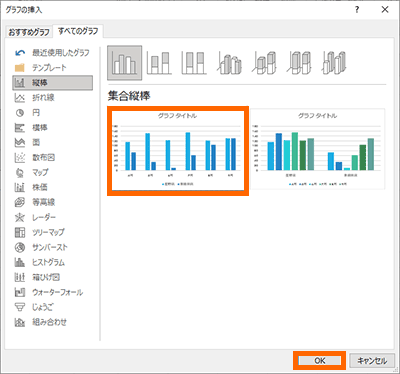
Task: Select the 3-D 100% stacked column icon
Action: [x=299, y=63]
